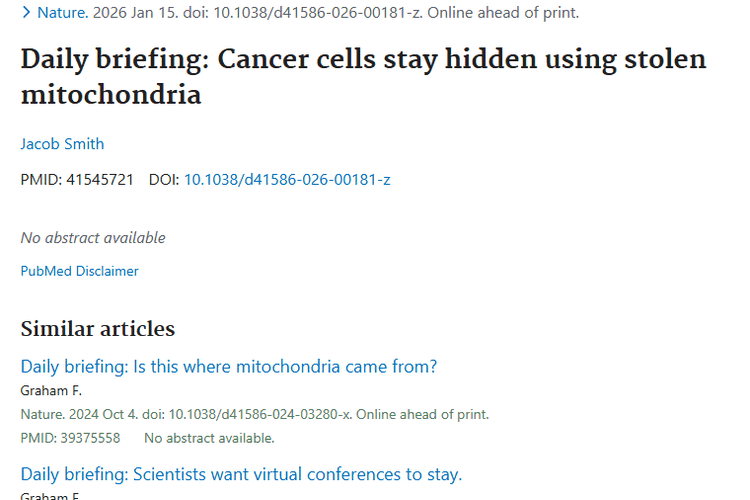Image resolution: width=750 pixels, height=500 pixels.
Task: Open author Jacob Smith's link
Action: tap(62, 144)
